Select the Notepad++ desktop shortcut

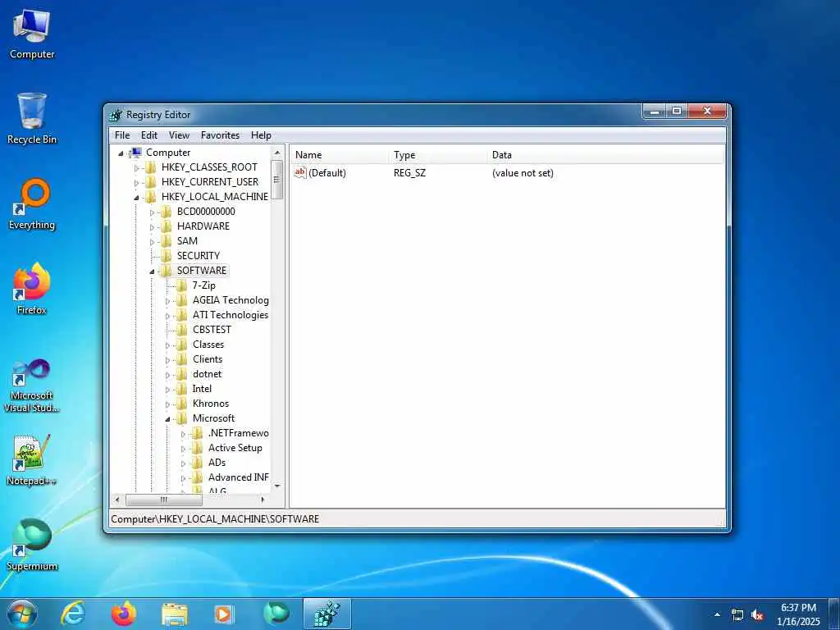coord(32,459)
